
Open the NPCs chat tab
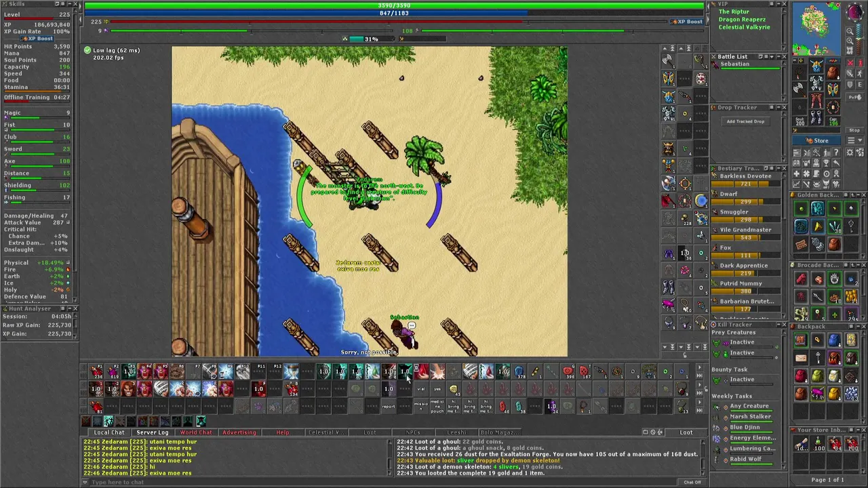click(413, 432)
